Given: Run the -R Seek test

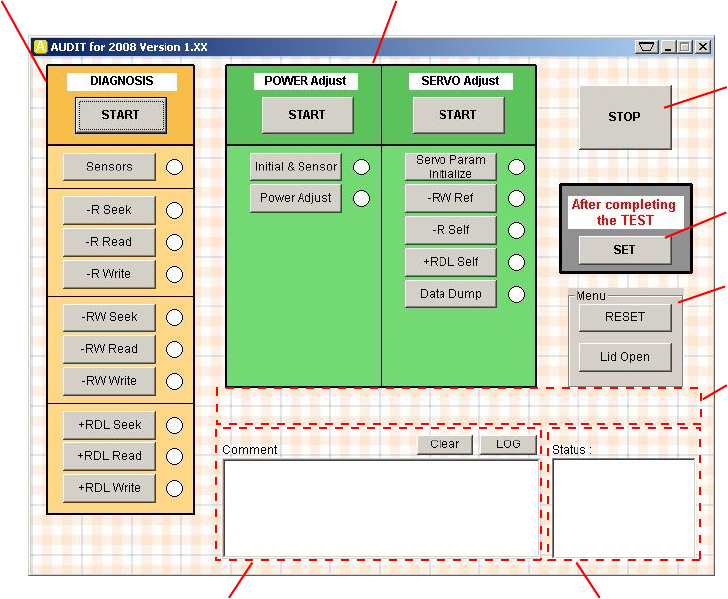Looking at the screenshot, I should pyautogui.click(x=109, y=210).
